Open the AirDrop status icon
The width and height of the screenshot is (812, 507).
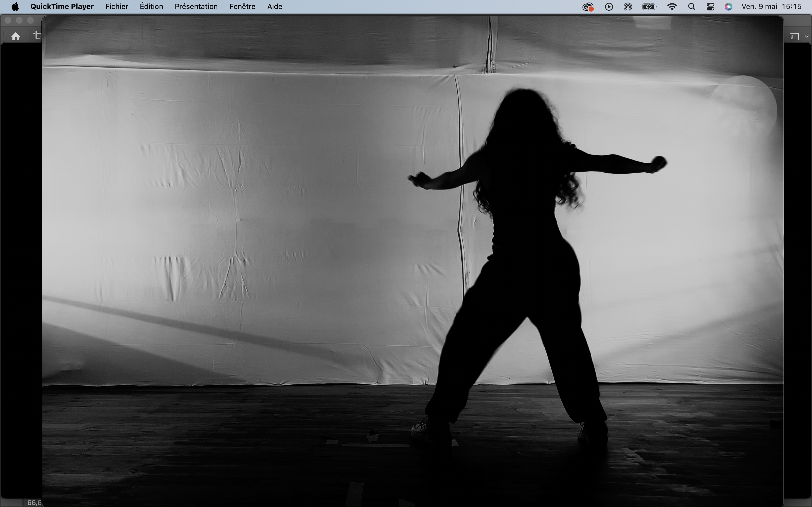click(628, 7)
